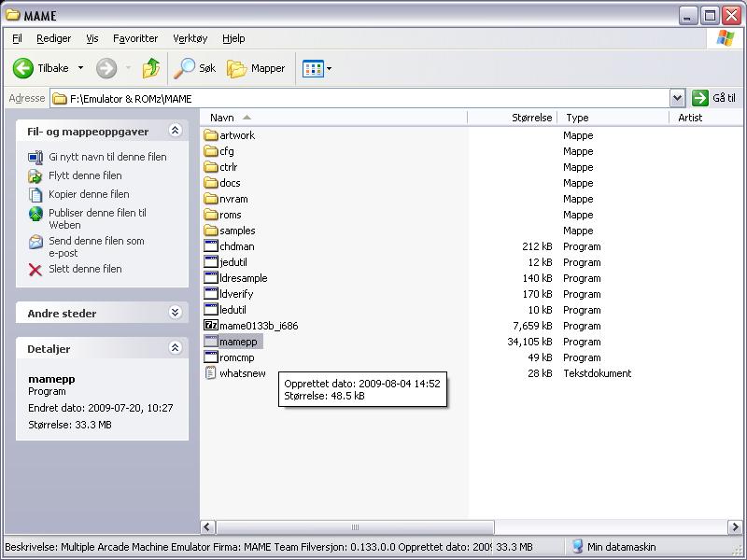Click Kopier denne filen link

89,194
